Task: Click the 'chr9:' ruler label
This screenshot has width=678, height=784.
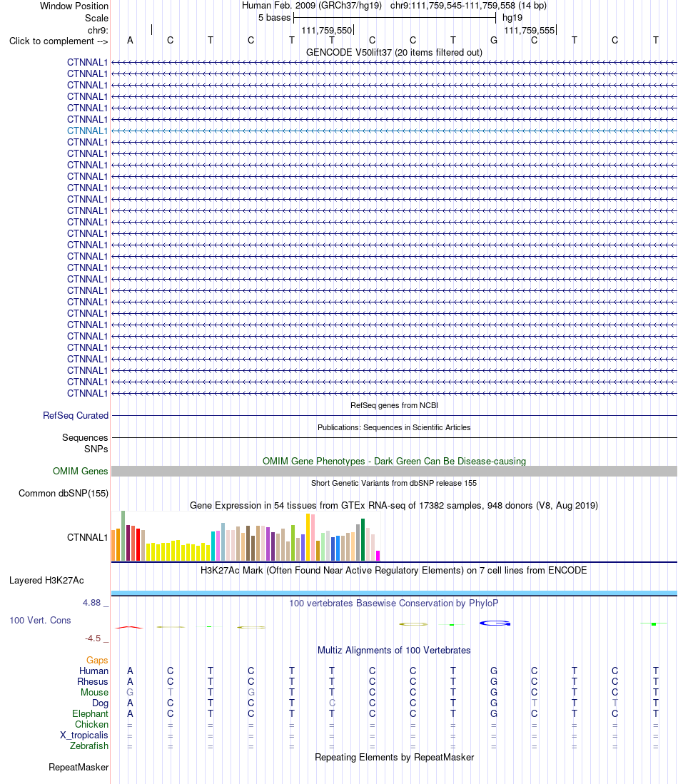Action: 98,31
